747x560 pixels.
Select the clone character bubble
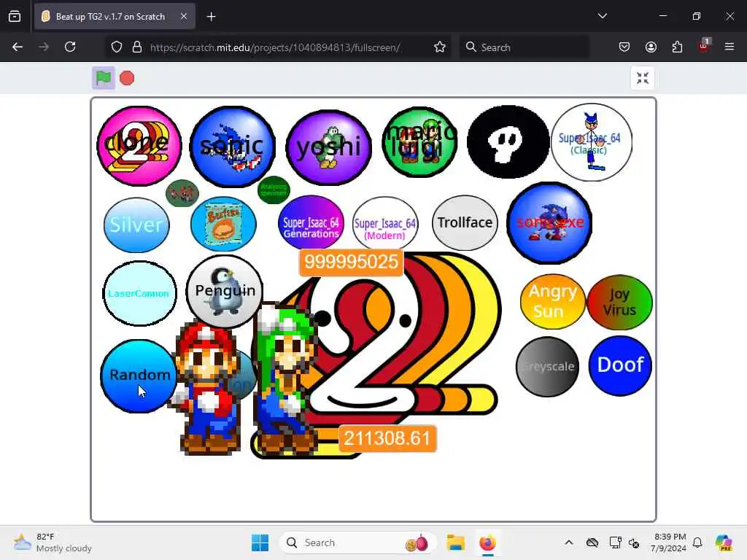tap(139, 146)
